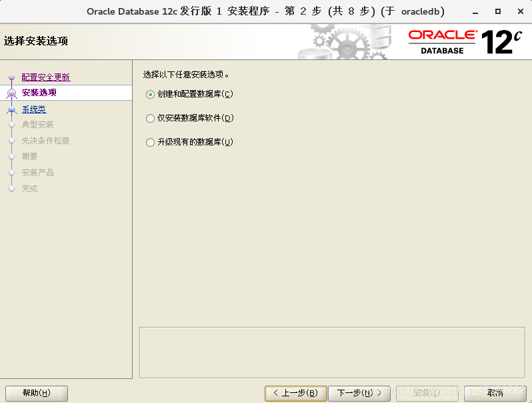This screenshot has width=532, height=403.
Task: Maximize the installer window
Action: 498,11
